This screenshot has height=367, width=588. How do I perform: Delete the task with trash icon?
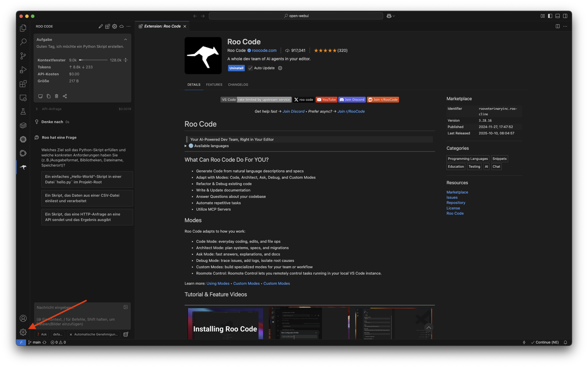pos(57,96)
